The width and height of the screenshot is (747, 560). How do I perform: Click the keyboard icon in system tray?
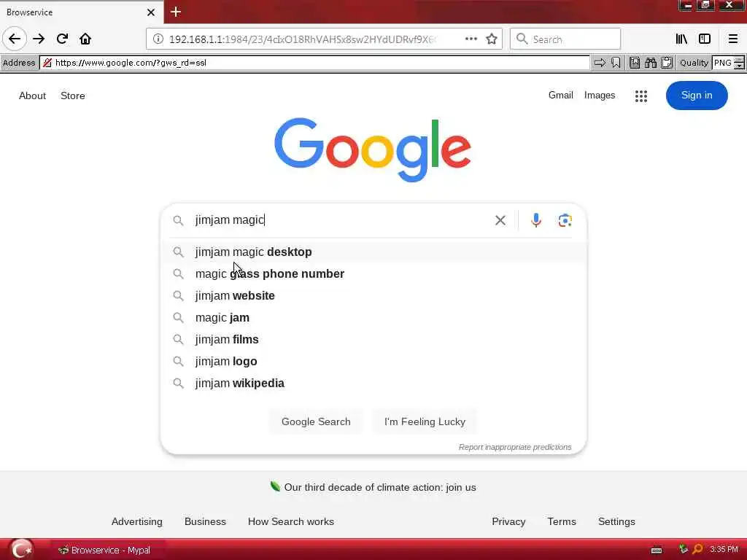(656, 551)
